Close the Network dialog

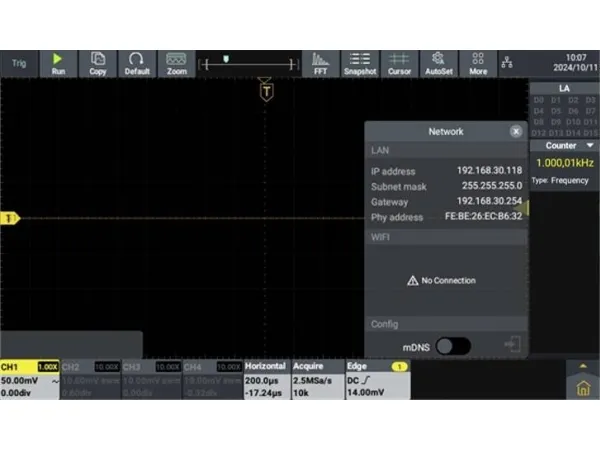coord(515,131)
